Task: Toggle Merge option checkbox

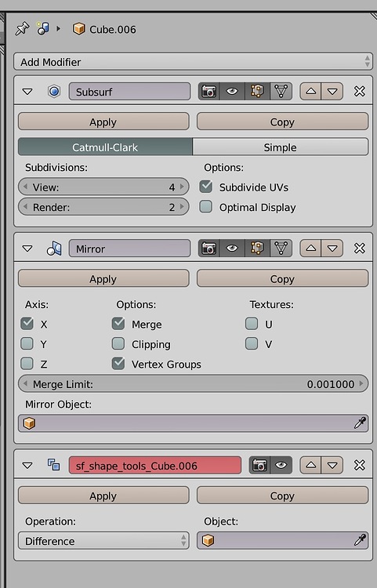Action: click(x=118, y=324)
